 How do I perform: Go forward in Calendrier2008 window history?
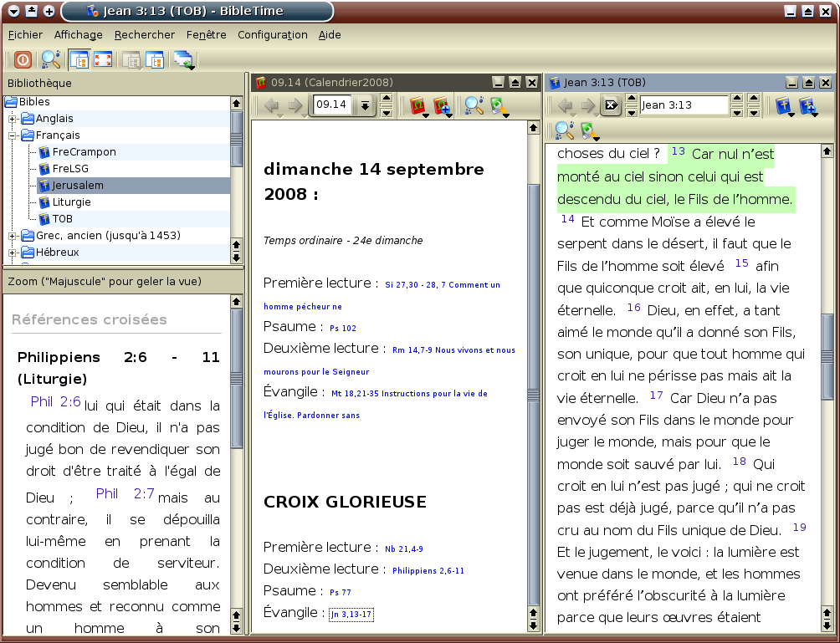click(x=295, y=105)
